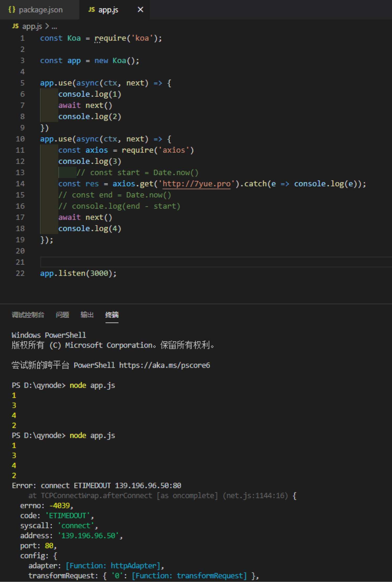Place cursor on empty line 21
This screenshot has height=582, width=392.
click(157, 262)
